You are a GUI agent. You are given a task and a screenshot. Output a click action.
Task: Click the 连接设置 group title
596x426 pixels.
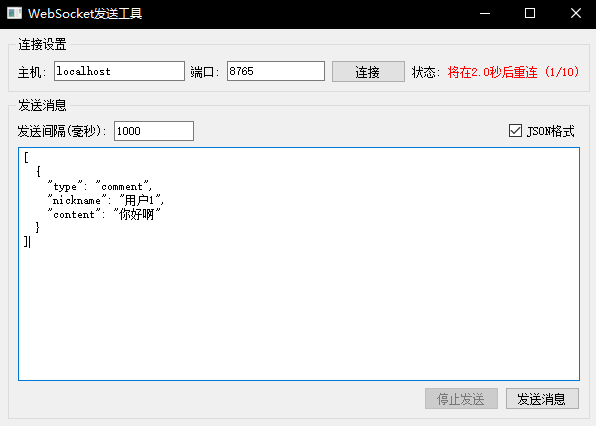[42, 44]
